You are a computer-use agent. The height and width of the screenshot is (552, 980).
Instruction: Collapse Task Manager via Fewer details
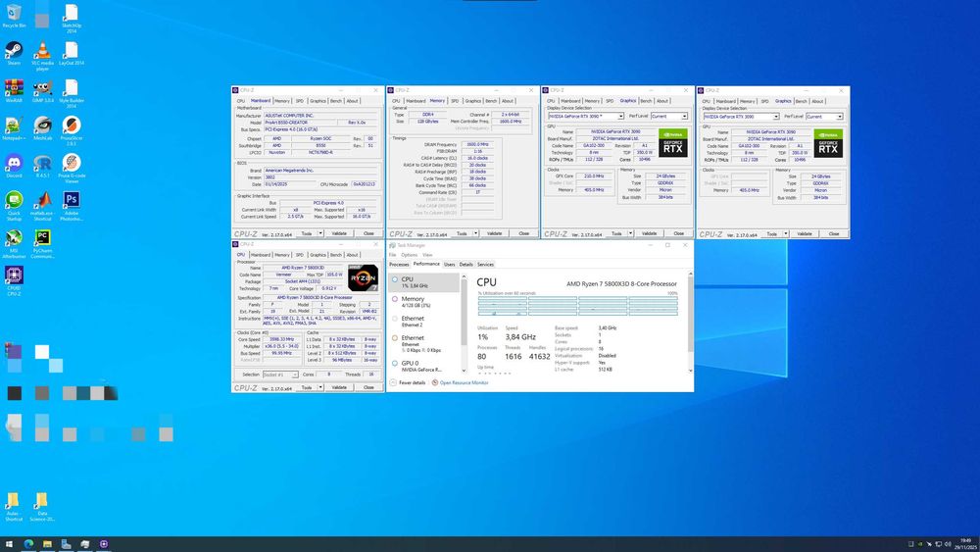coord(408,382)
